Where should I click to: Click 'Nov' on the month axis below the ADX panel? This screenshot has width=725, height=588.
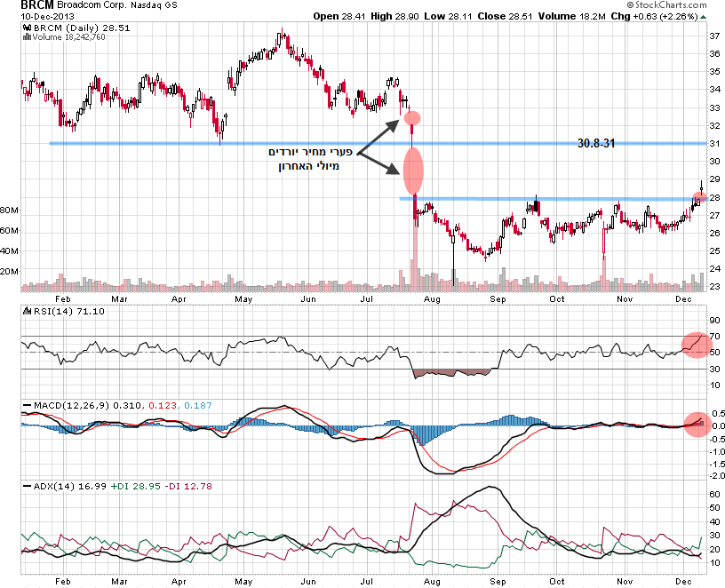625,582
